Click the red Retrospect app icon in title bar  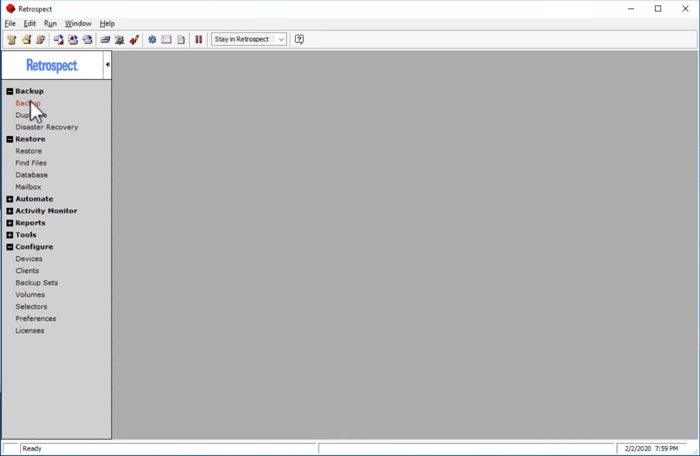pos(10,8)
